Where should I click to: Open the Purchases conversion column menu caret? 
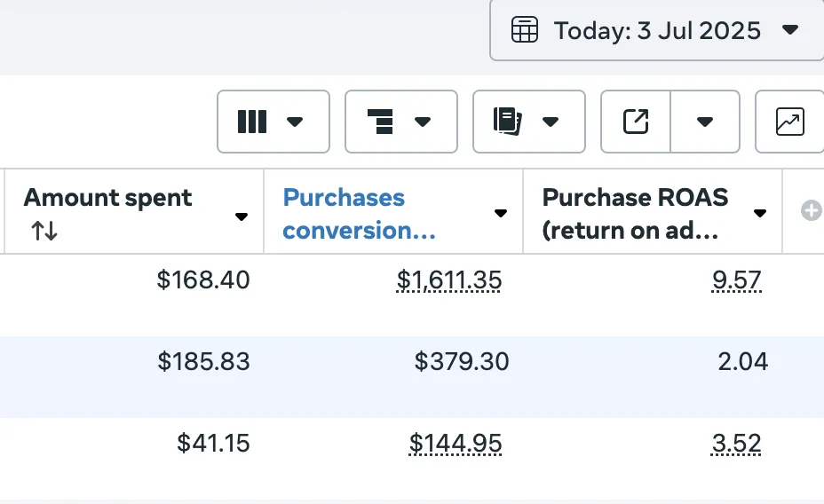pyautogui.click(x=501, y=214)
